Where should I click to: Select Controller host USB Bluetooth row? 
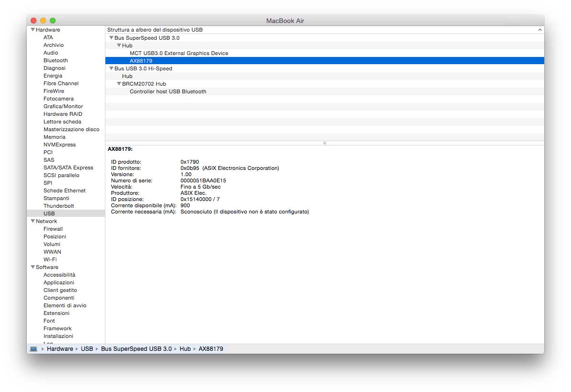point(325,91)
